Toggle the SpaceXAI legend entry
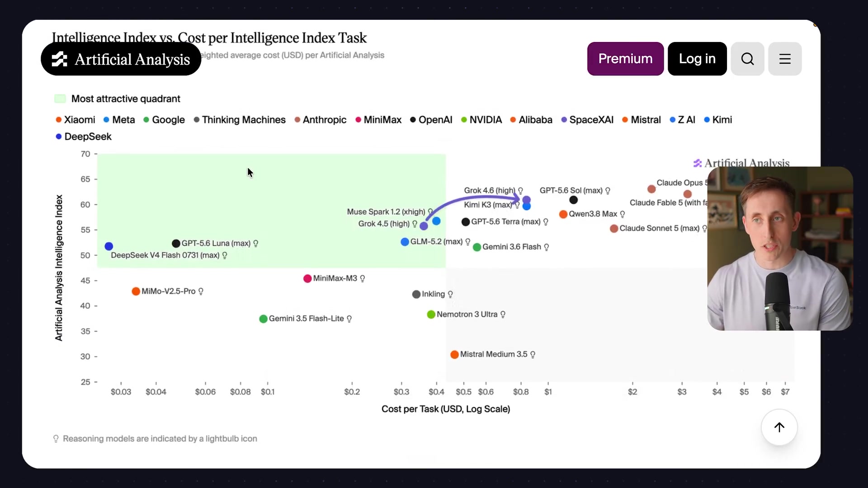868x488 pixels. click(587, 120)
